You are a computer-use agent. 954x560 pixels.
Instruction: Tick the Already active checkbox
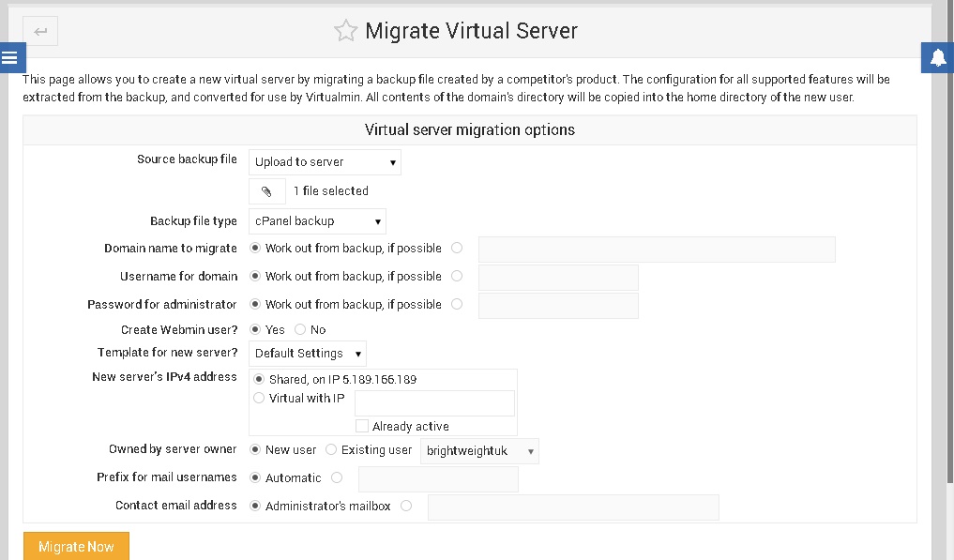point(362,426)
